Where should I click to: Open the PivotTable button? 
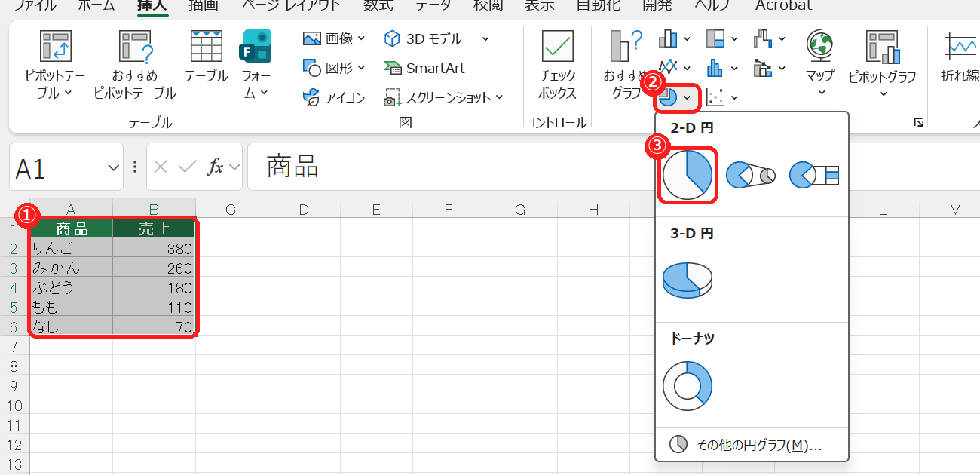(55, 66)
